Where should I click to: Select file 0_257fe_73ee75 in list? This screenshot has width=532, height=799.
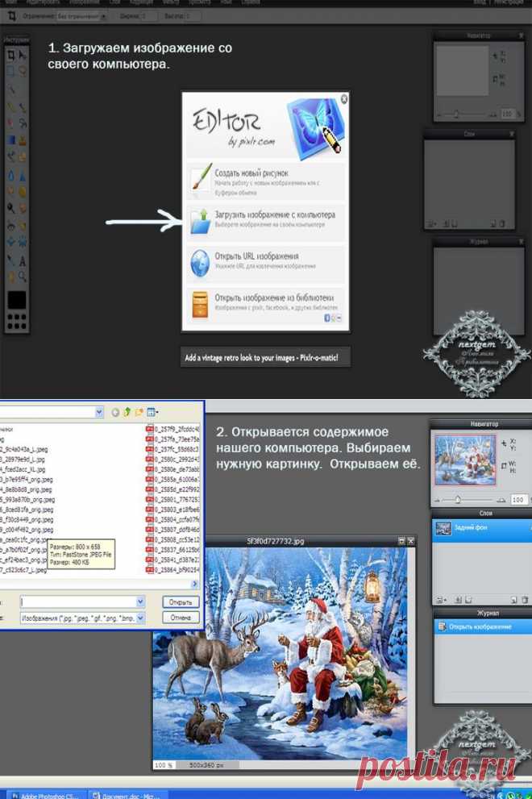pos(172,439)
